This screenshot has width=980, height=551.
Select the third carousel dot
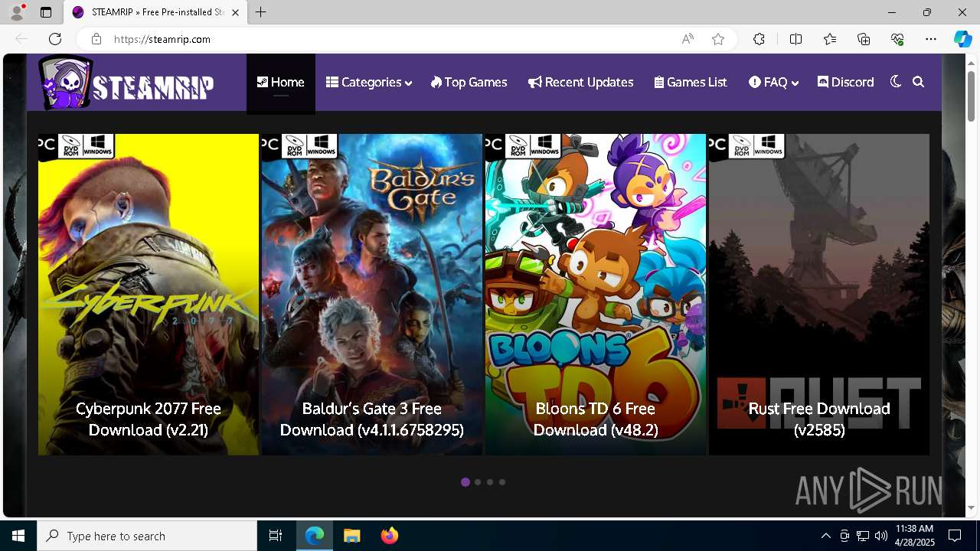[x=490, y=482]
